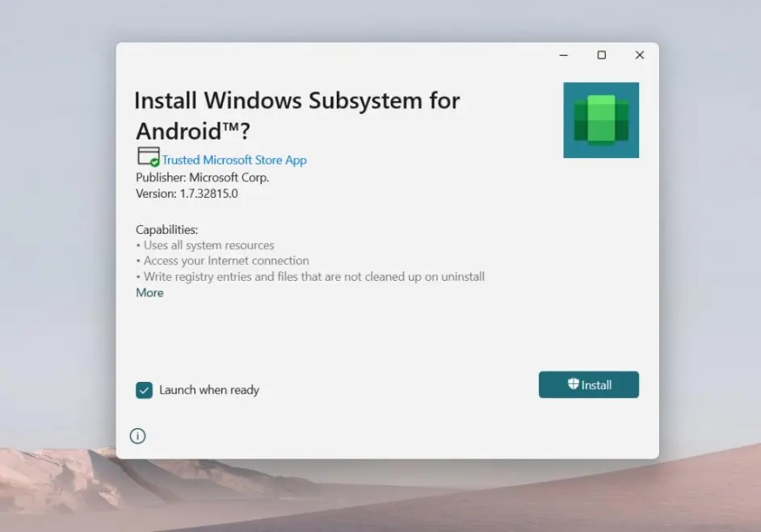Screen dimensions: 761x532
Task: Open the Trusted Microsoft Store App link
Action: coord(234,160)
